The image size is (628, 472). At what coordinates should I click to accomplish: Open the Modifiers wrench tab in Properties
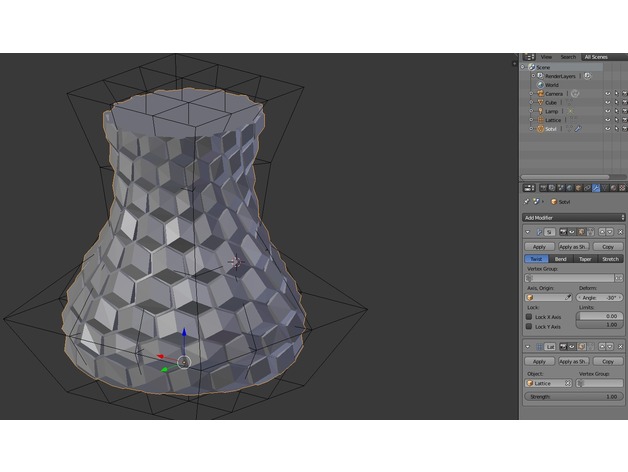click(596, 187)
